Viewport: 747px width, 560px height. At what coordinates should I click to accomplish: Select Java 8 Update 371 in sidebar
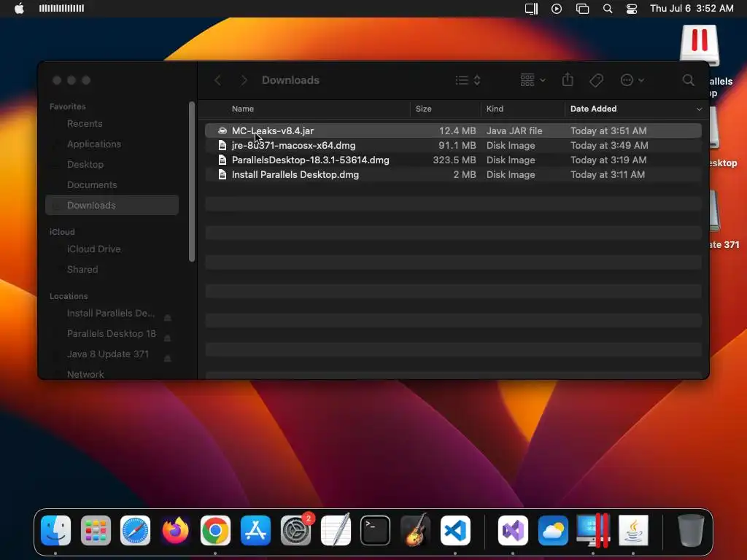click(x=108, y=354)
